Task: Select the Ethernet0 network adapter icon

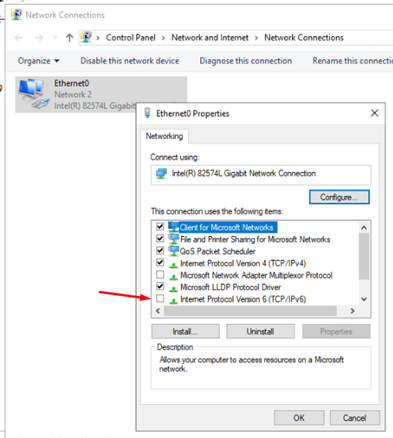Action: point(33,93)
